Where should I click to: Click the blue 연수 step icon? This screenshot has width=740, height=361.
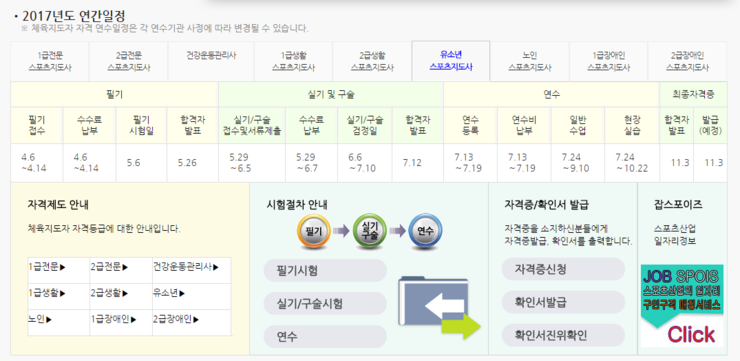(x=425, y=231)
